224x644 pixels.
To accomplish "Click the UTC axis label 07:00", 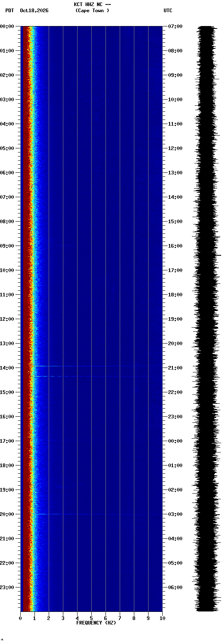I will 175,26.
